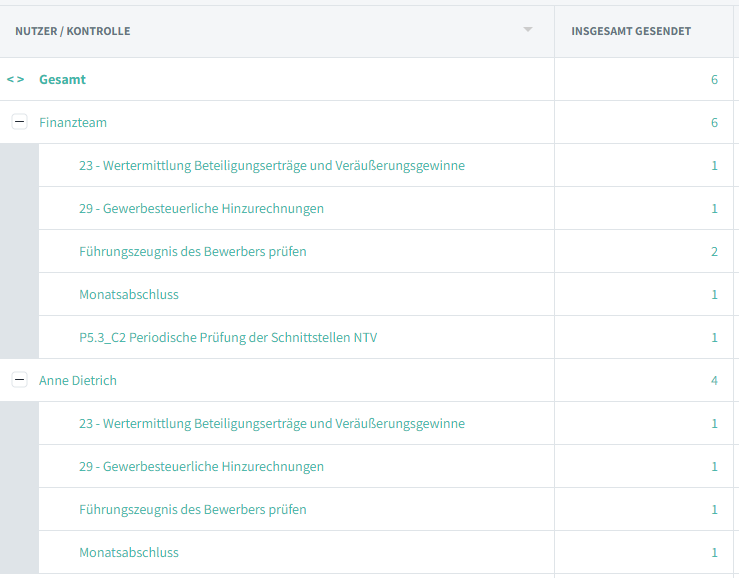Open the Nutzer / Kontrolle column sort dropdown
Viewport: 739px width, 578px height.
528,29
